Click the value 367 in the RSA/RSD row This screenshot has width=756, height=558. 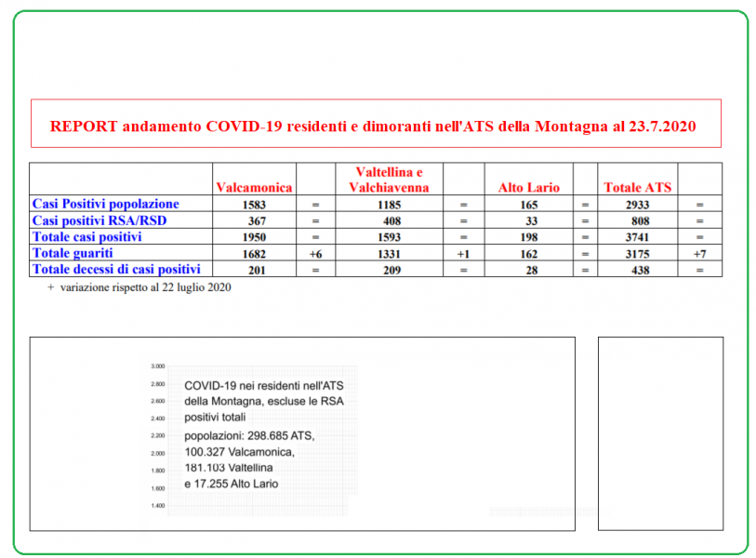coord(257,221)
